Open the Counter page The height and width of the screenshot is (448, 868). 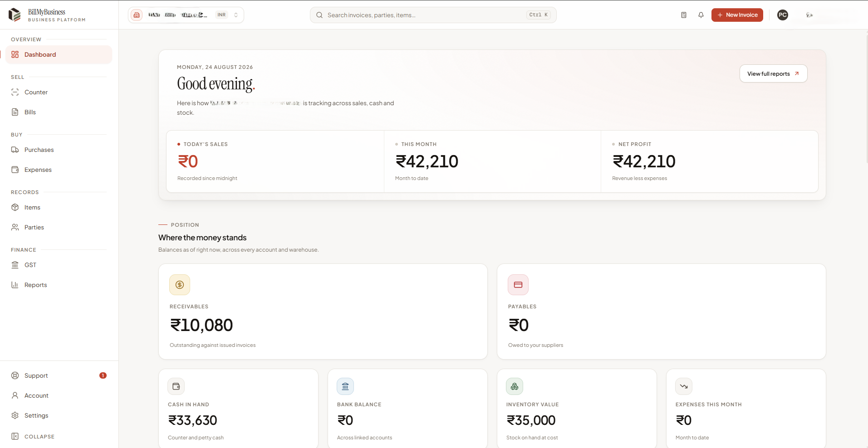(59, 92)
